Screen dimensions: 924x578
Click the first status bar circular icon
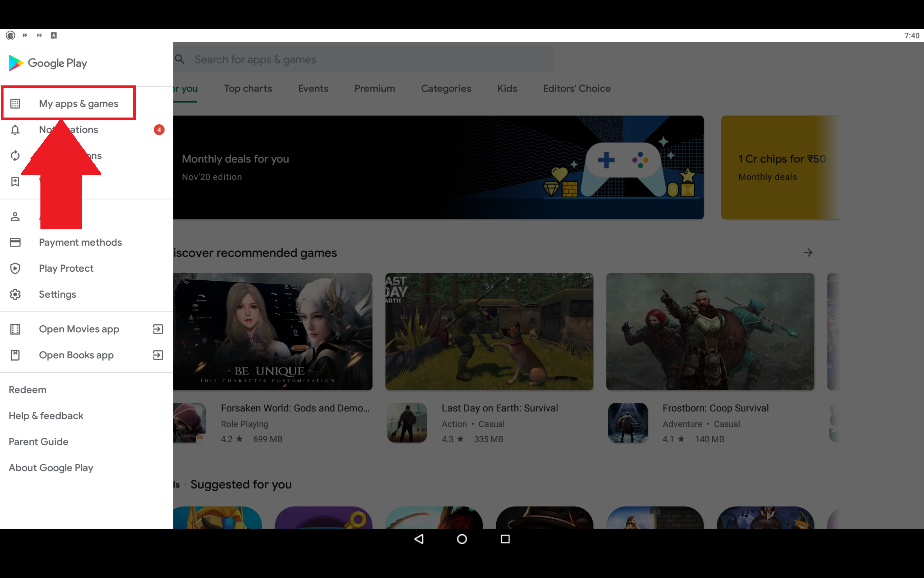click(10, 36)
